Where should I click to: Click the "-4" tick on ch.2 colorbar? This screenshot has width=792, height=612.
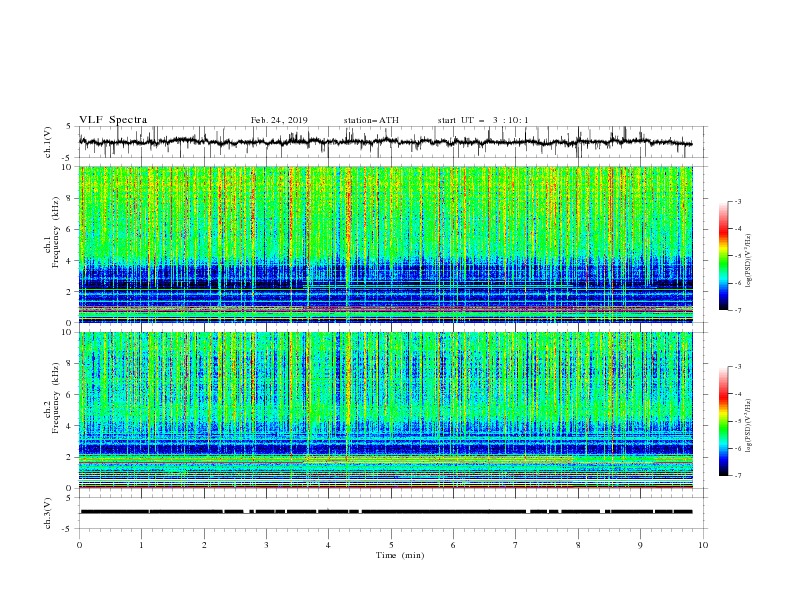(738, 394)
